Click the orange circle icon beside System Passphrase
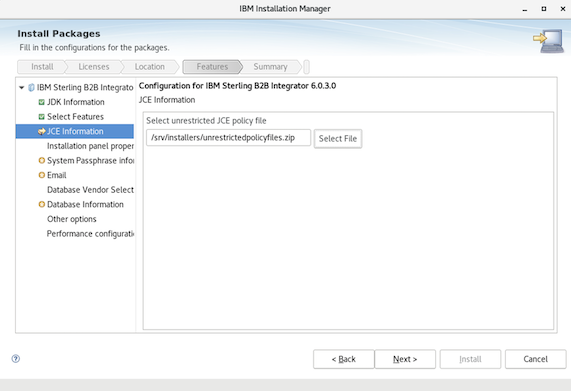Image resolution: width=571 pixels, height=391 pixels. point(42,161)
